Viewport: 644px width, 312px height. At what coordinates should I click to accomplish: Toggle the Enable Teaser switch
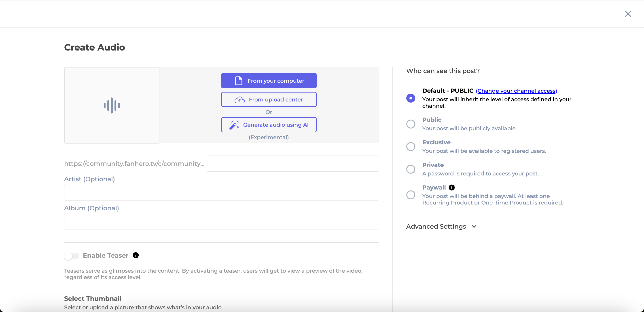click(72, 256)
